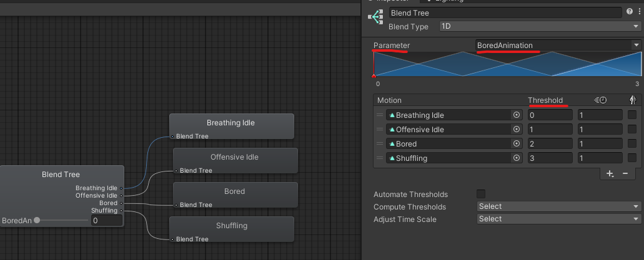This screenshot has height=260, width=644.
Task: Click the BoredAn value field on node
Action: pos(107,220)
